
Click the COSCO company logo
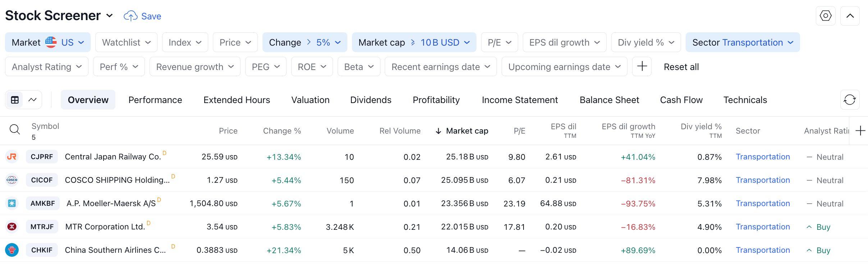[12, 180]
